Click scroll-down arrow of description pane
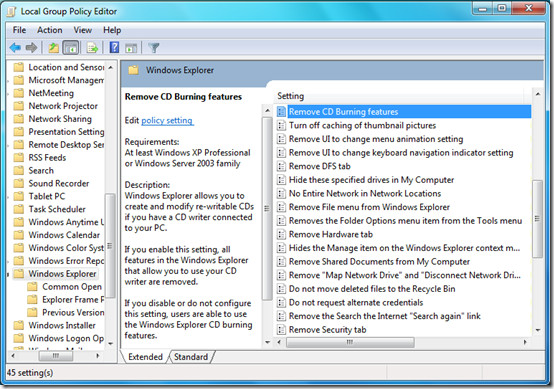Viewport: 554px width, 389px height. click(267, 342)
